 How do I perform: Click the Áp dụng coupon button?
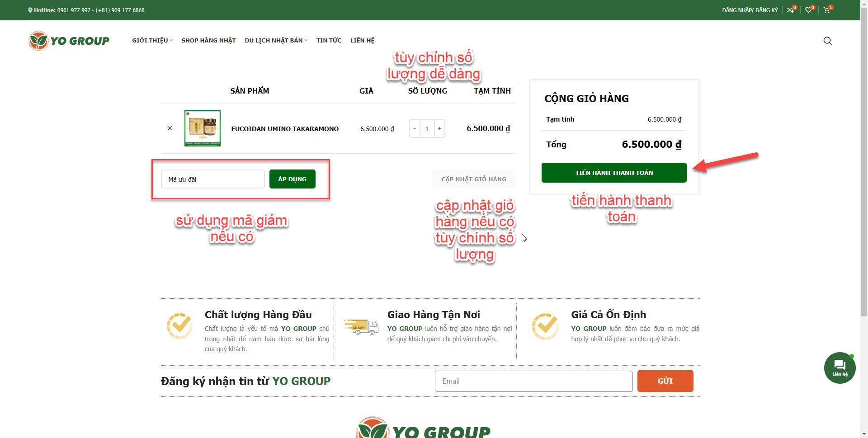click(292, 179)
